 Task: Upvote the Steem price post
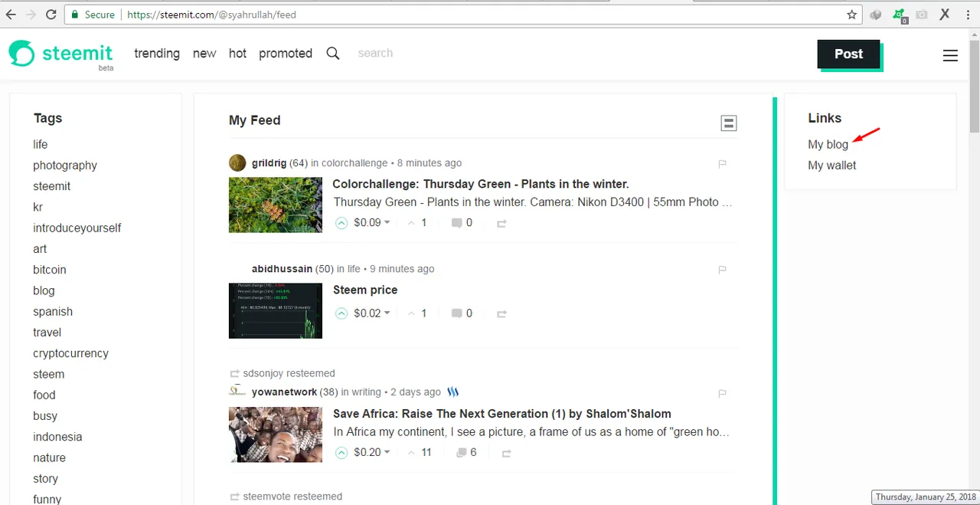[341, 313]
